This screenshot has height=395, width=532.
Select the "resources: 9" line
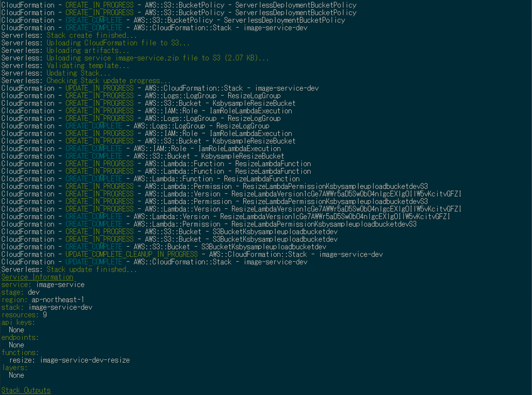24,314
